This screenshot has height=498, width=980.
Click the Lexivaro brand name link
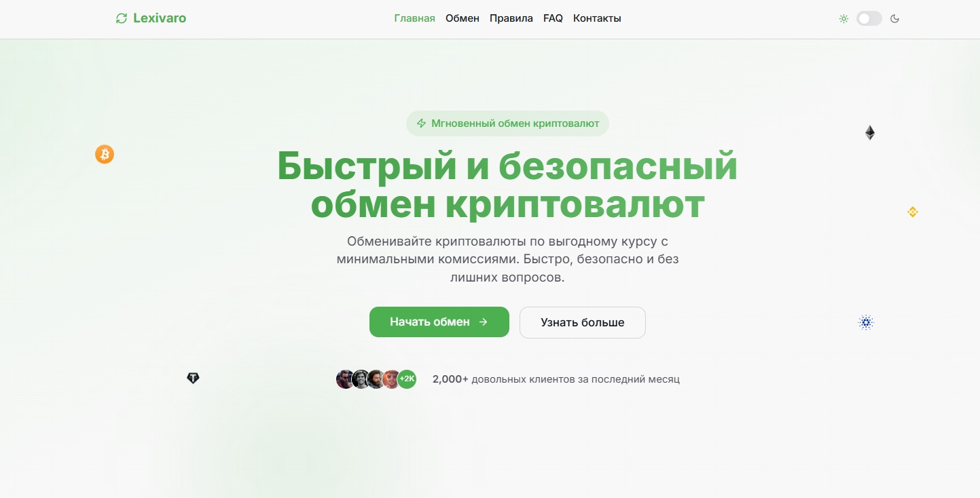click(160, 18)
